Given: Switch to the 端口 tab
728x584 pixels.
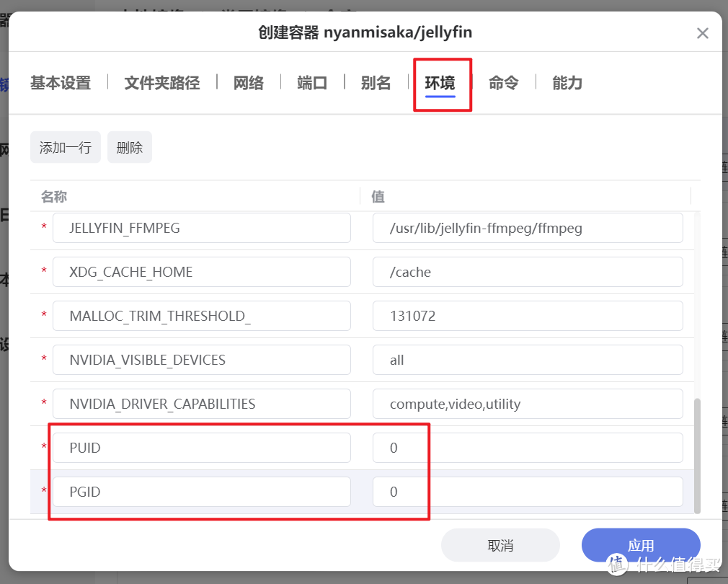Looking at the screenshot, I should (311, 83).
